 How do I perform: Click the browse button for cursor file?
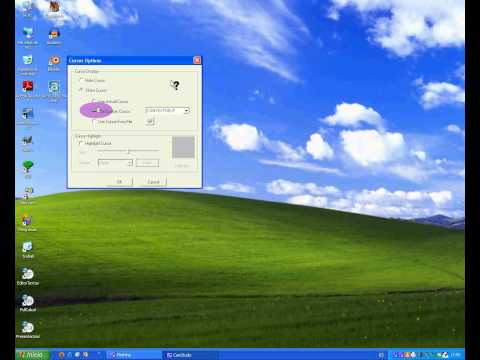point(150,121)
